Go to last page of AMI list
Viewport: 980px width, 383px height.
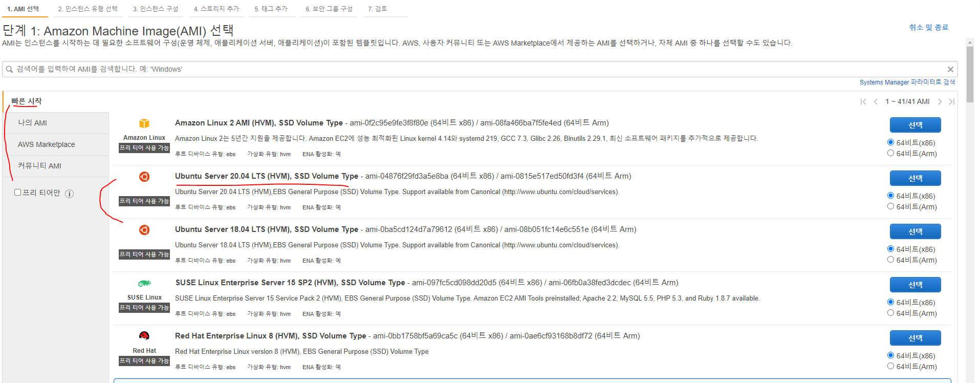[951, 102]
